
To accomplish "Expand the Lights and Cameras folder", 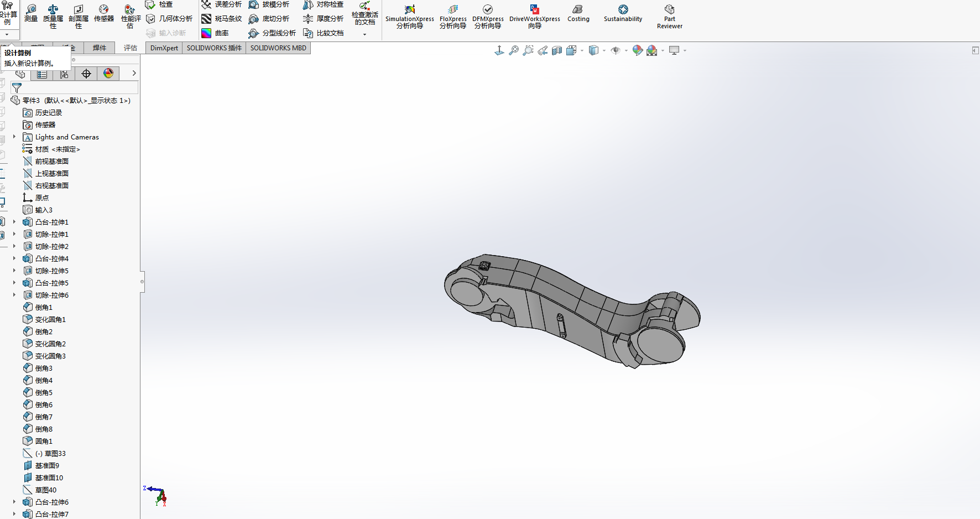I will (14, 137).
